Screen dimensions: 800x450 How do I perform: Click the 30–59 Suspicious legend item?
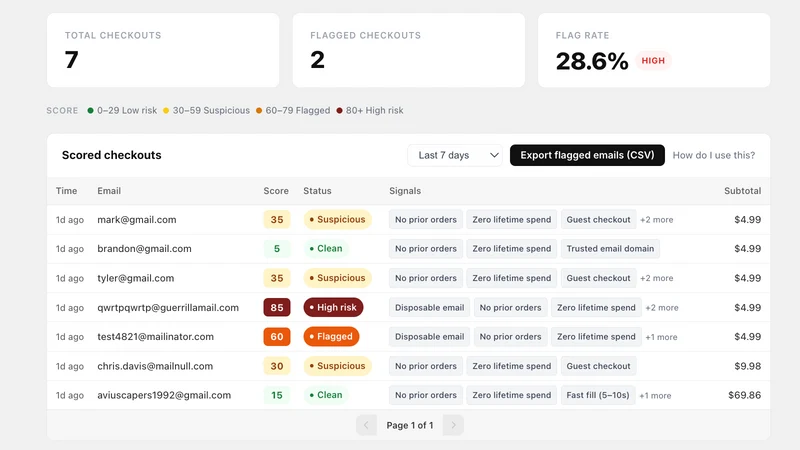pyautogui.click(x=206, y=110)
